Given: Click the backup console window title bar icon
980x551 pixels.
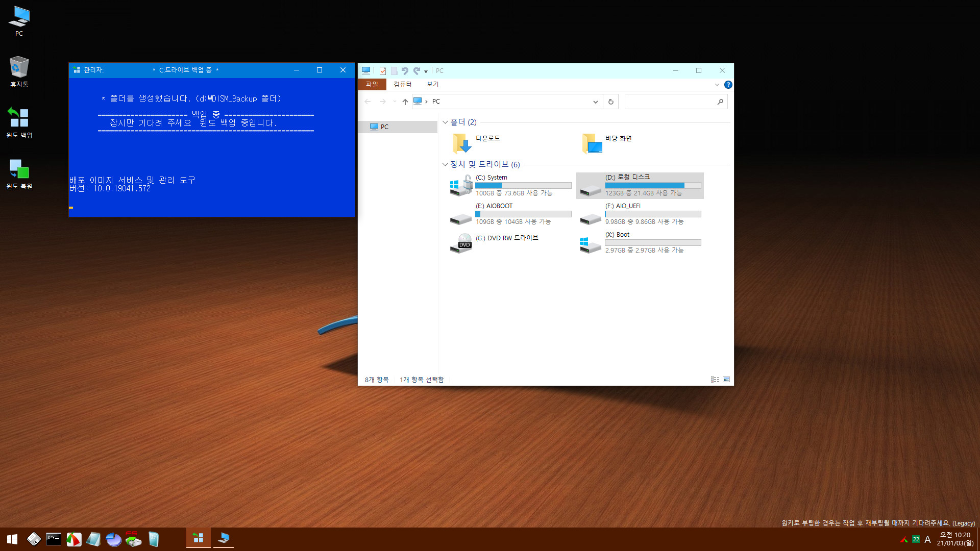Looking at the screenshot, I should pos(77,70).
